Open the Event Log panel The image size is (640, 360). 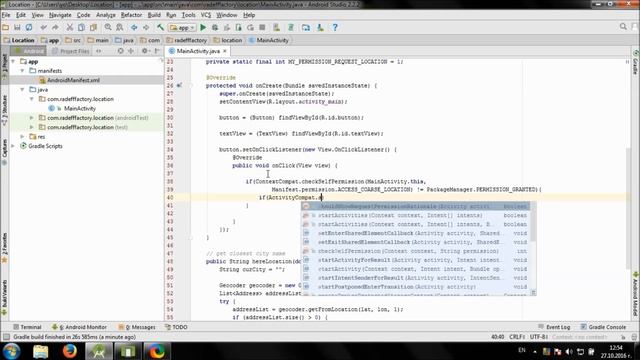(554, 327)
